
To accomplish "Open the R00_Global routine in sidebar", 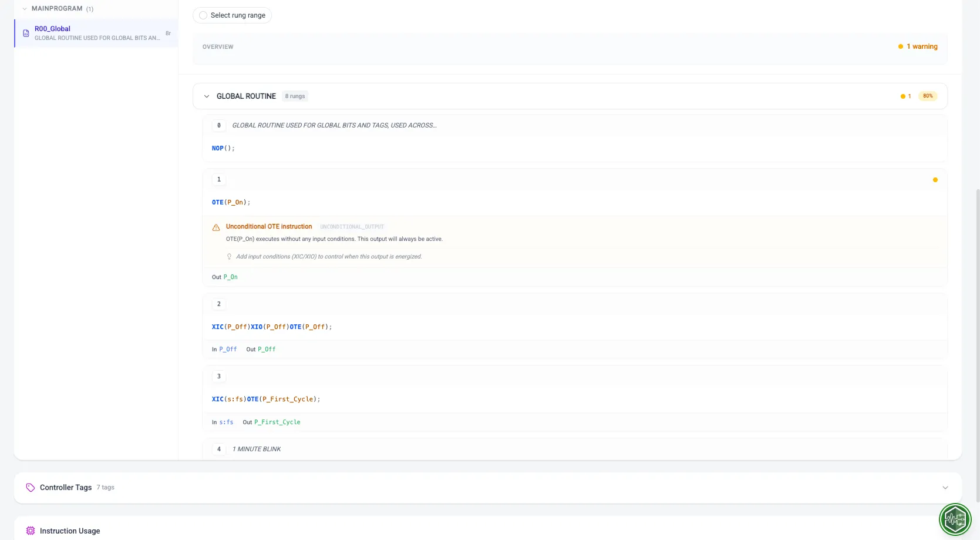I will 96,33.
